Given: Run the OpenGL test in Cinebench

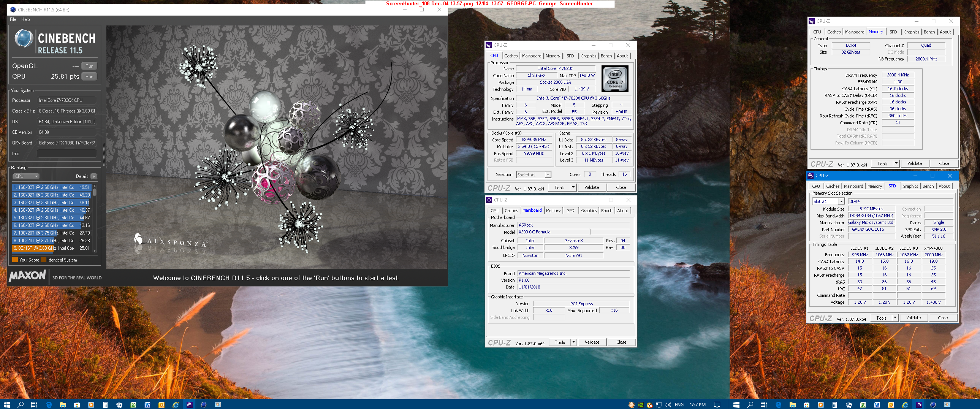Looking at the screenshot, I should (x=89, y=66).
